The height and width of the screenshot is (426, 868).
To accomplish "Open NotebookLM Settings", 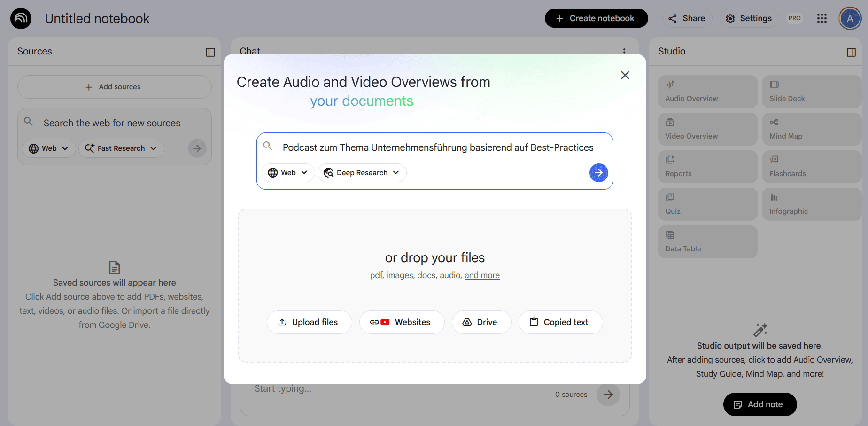I will pos(749,18).
